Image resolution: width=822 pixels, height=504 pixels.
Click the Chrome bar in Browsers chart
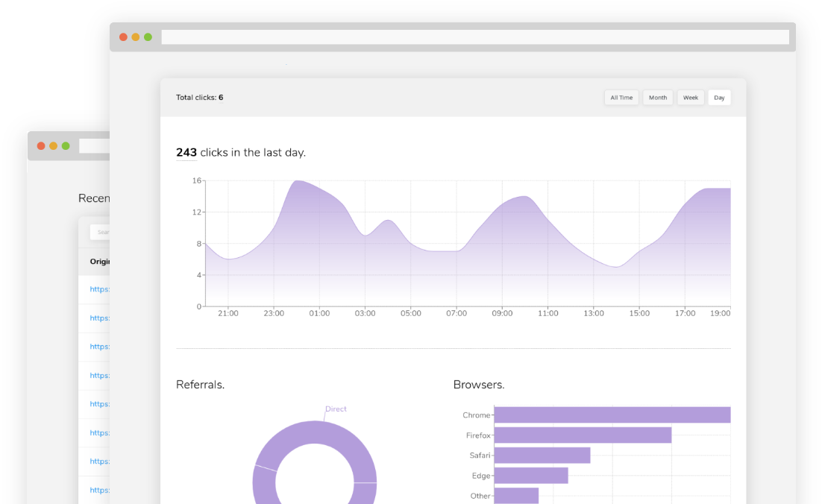(x=612, y=415)
